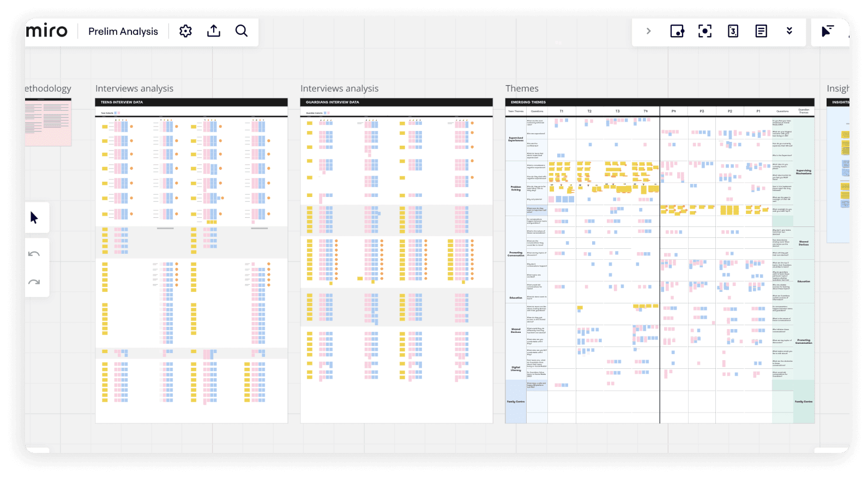Click the Teen Themes column header

[x=516, y=111]
